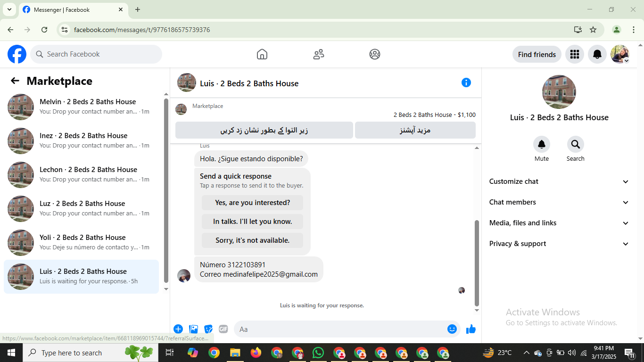
Task: Send a thumbs-up like
Action: (471, 329)
